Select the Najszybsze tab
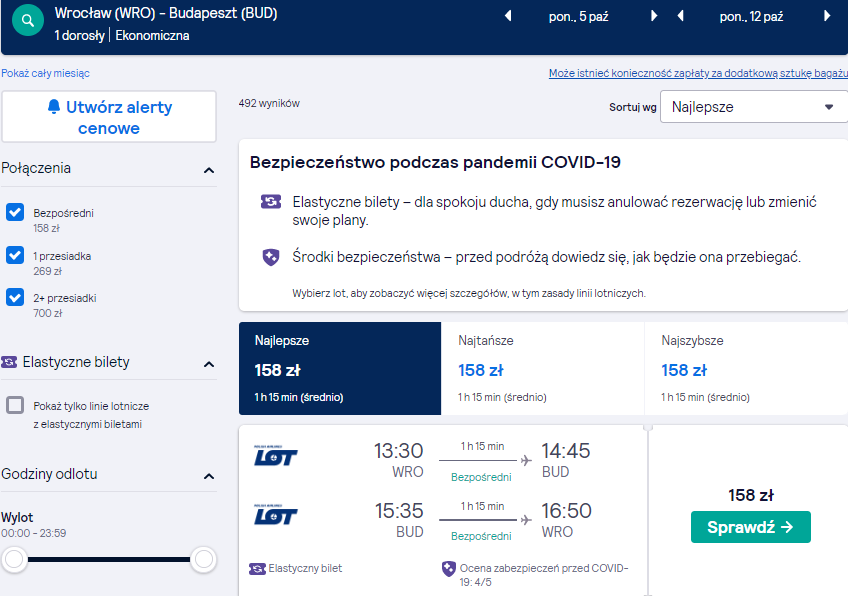Screen dimensions: 848x596 [746, 369]
